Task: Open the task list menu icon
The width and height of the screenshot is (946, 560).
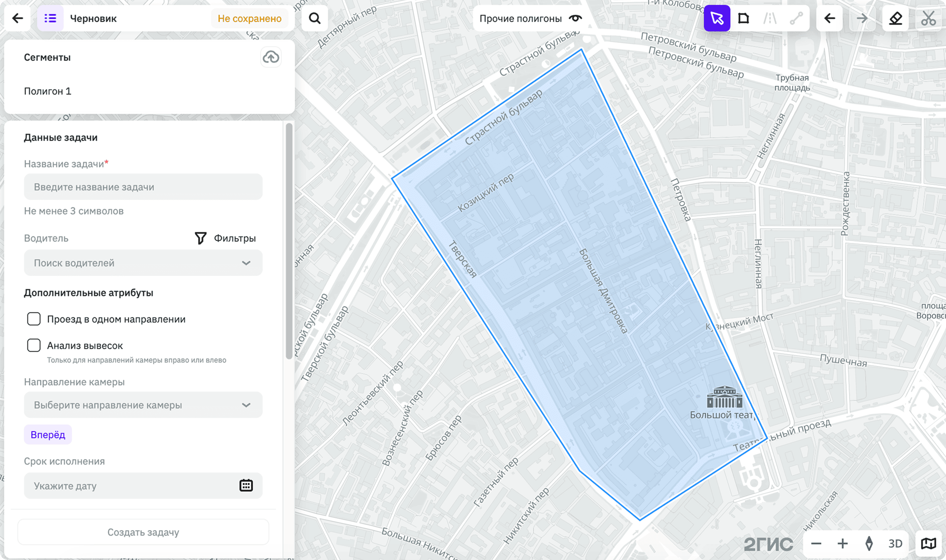Action: 50,18
